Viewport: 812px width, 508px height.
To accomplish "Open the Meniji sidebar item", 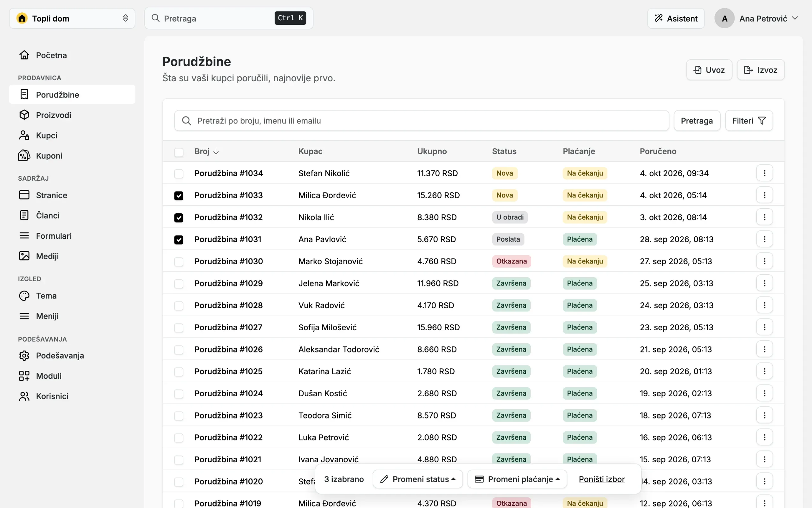I will (72, 316).
